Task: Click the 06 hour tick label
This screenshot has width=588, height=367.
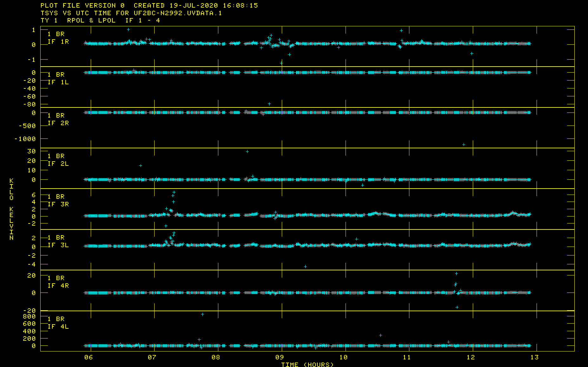Action: coord(89,357)
